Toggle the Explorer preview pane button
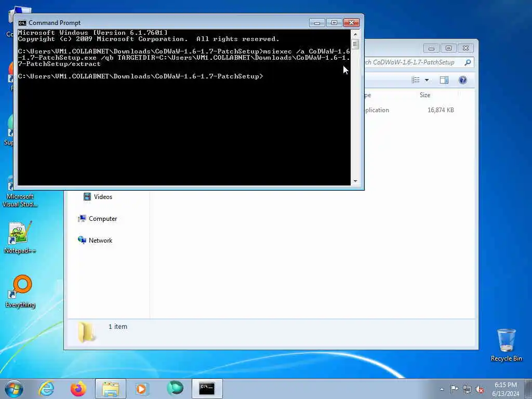The image size is (532, 399). pyautogui.click(x=444, y=80)
